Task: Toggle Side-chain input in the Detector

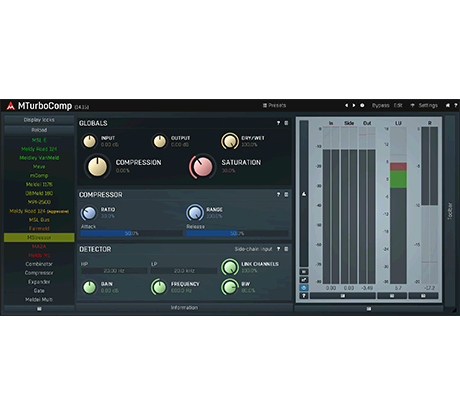Action: tap(253, 249)
